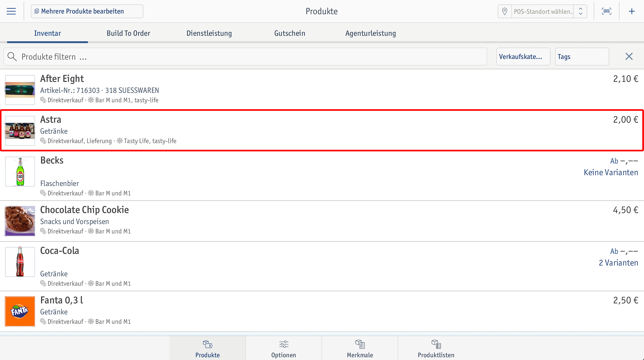This screenshot has height=360, width=644.
Task: Open the Tags filter dropdown
Action: tap(582, 57)
